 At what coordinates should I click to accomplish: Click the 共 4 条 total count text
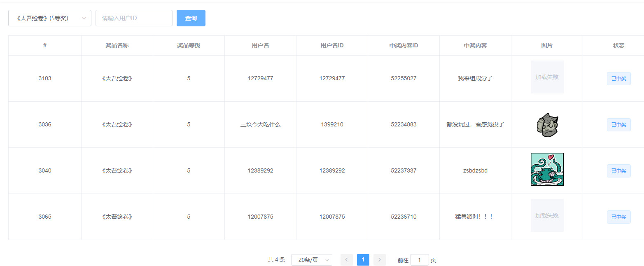click(276, 260)
